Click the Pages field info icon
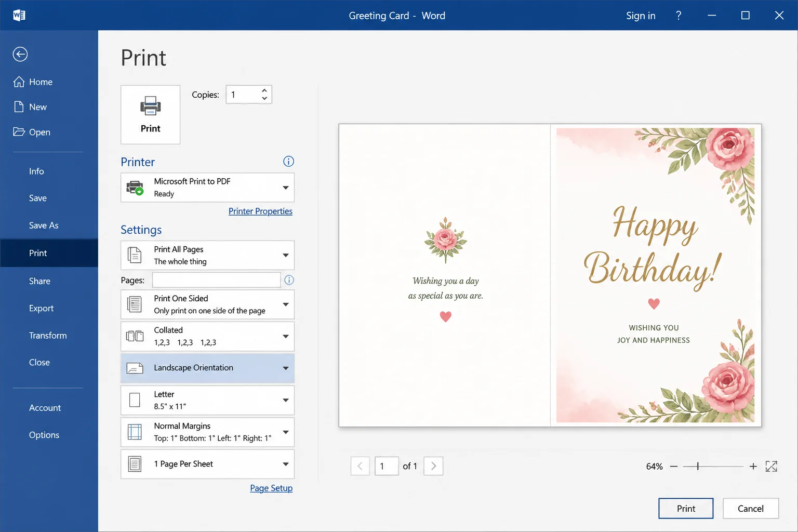 289,280
